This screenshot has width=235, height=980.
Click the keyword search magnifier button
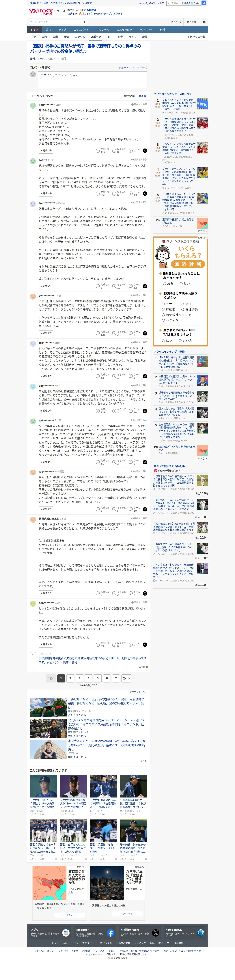pyautogui.click(x=84, y=22)
